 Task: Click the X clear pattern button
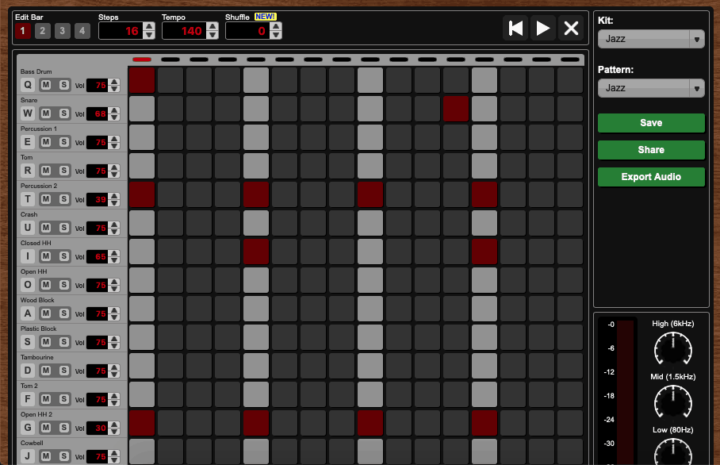click(571, 28)
